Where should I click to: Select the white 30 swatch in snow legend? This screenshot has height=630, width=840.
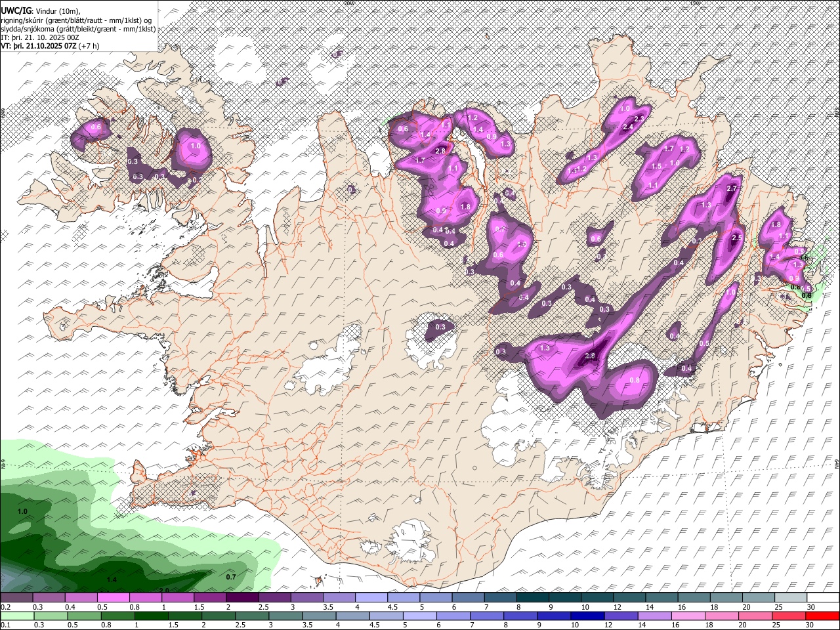823,598
